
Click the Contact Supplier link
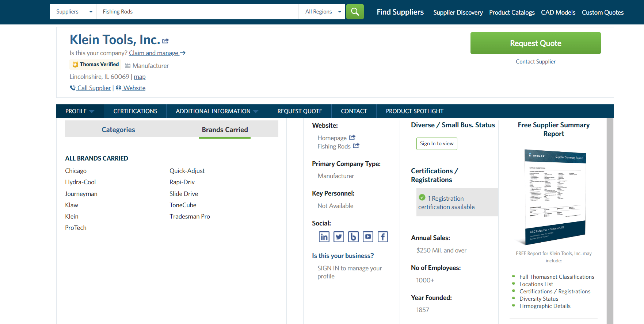[536, 62]
